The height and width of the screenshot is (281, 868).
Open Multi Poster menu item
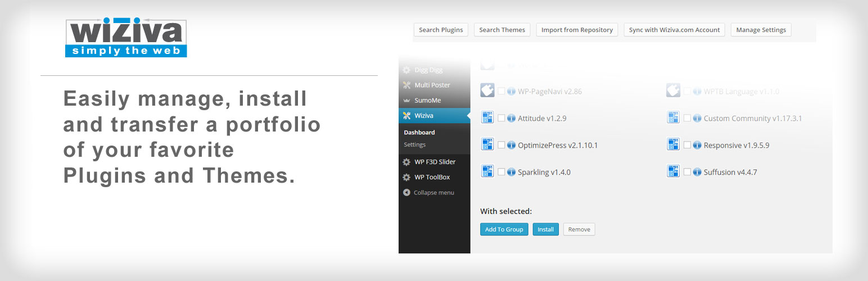pos(435,85)
